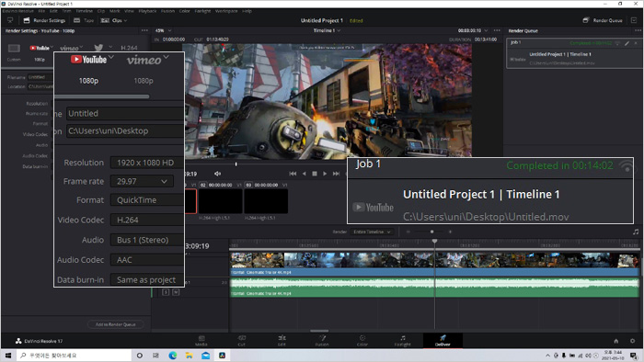Screen dimensions: 644x362
Task: Select the H.264 preset beside Twitter
Action: (129, 48)
